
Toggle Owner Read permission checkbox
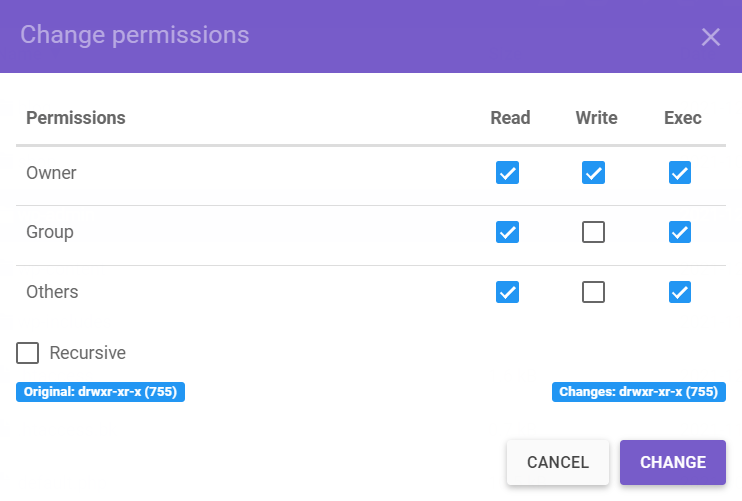coord(507,173)
